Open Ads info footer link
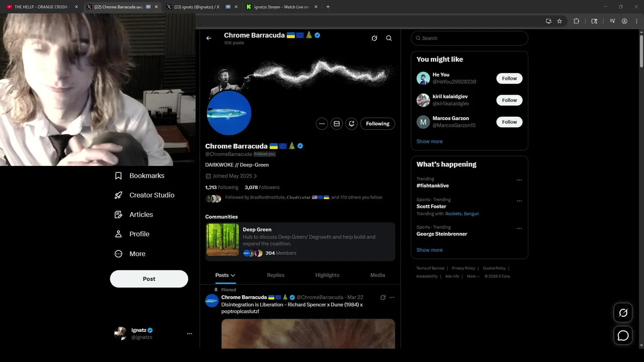The width and height of the screenshot is (644, 362). point(452,276)
